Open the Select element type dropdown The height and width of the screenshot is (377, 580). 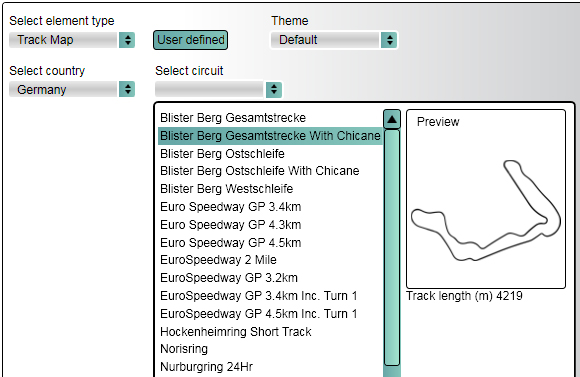(x=72, y=40)
